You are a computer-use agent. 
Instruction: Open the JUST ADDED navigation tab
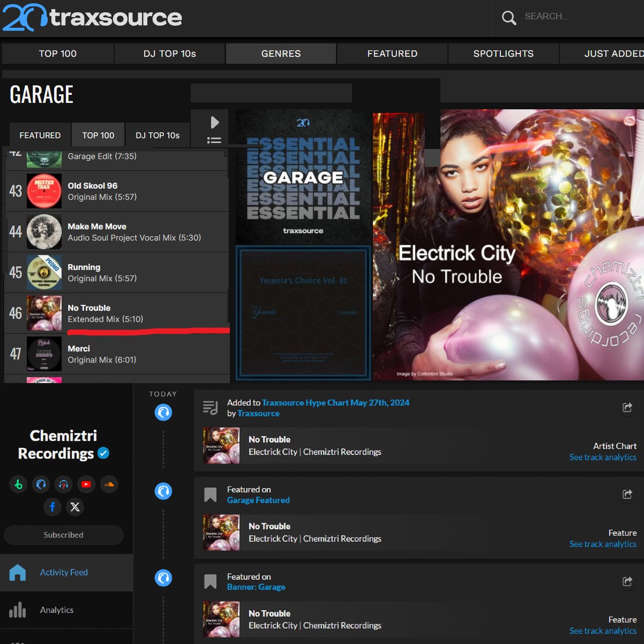tap(602, 54)
